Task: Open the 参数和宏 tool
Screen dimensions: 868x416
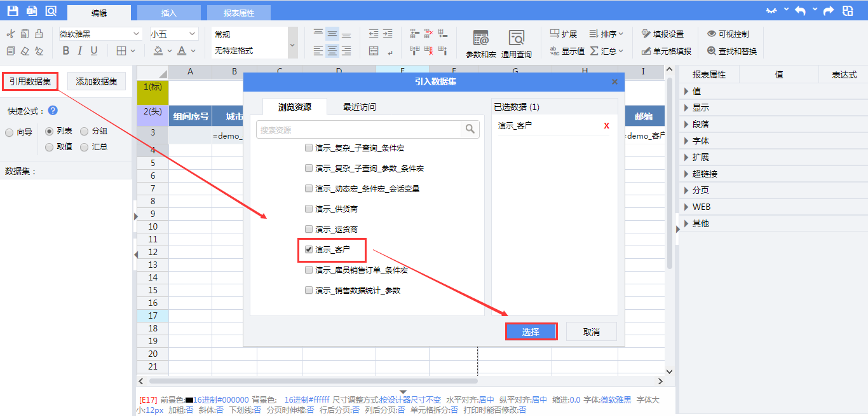Action: (481, 43)
